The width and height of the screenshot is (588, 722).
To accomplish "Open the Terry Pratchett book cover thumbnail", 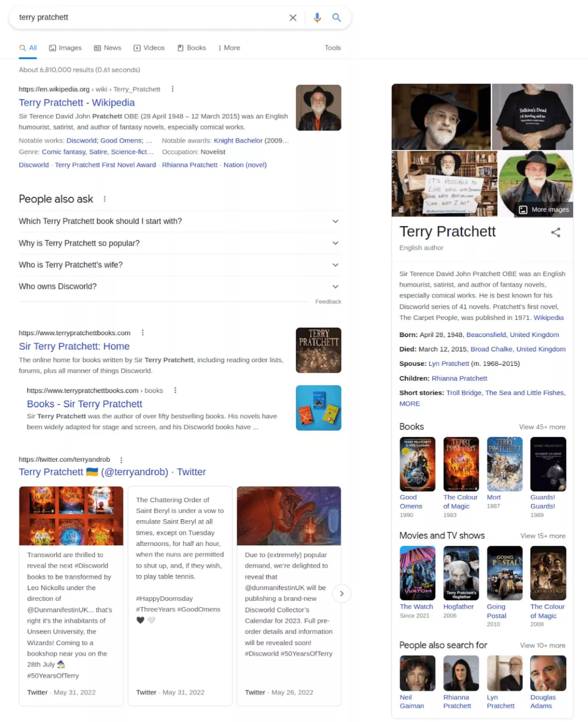I will point(318,350).
